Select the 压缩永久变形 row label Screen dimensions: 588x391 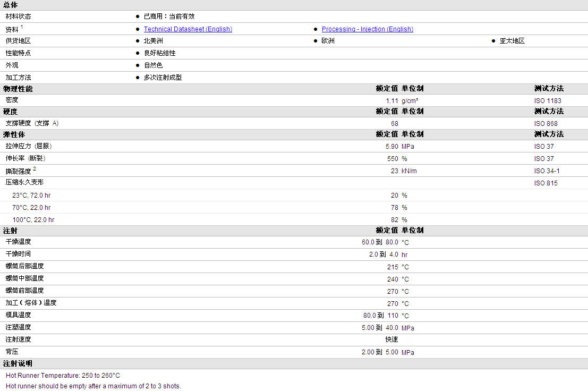[x=25, y=182]
